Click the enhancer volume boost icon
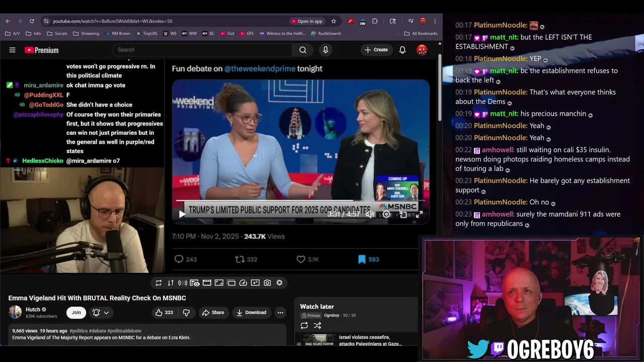644x362 pixels. pos(183,283)
